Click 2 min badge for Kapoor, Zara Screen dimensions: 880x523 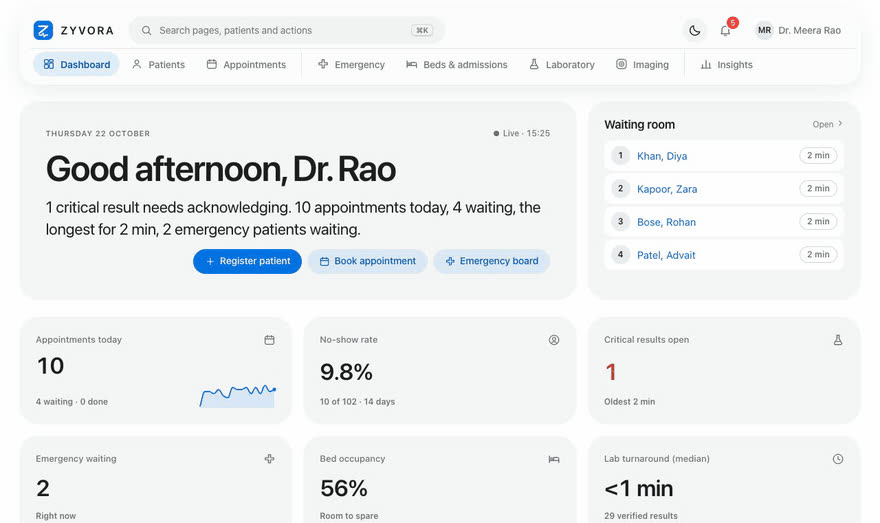pyautogui.click(x=818, y=189)
